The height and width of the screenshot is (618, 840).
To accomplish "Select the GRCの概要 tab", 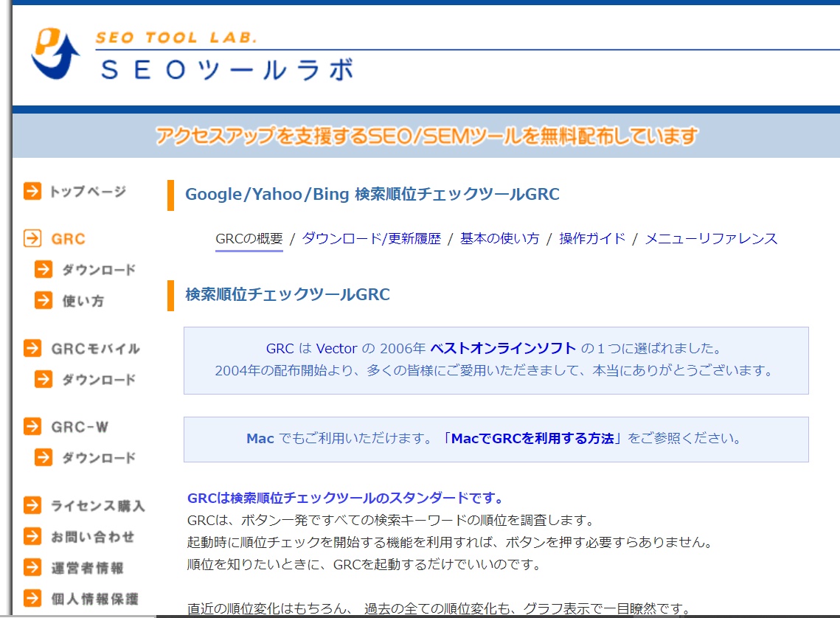I will tap(249, 239).
